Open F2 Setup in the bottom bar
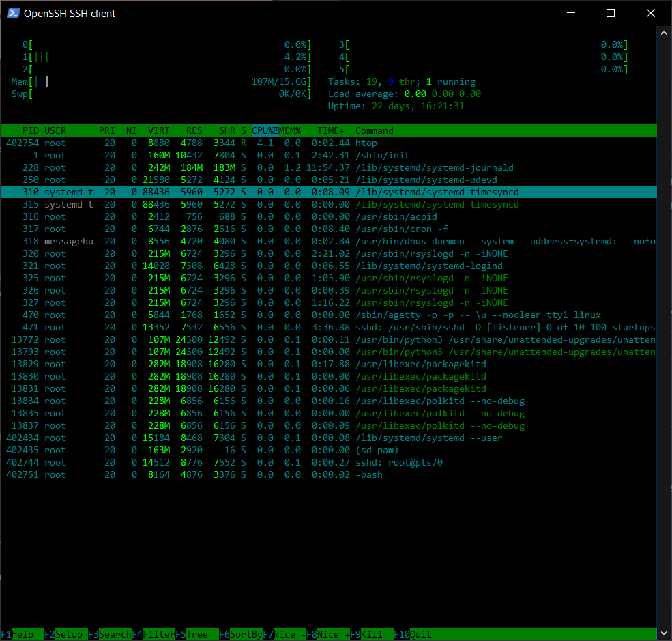 coord(66,634)
